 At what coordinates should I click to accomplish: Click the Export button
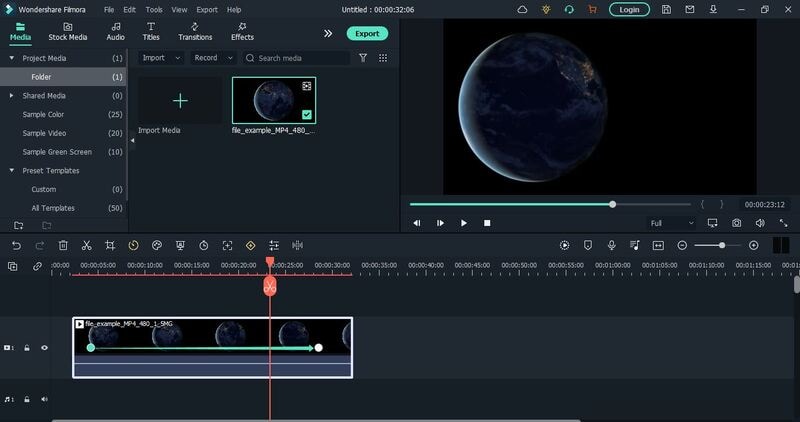(367, 34)
